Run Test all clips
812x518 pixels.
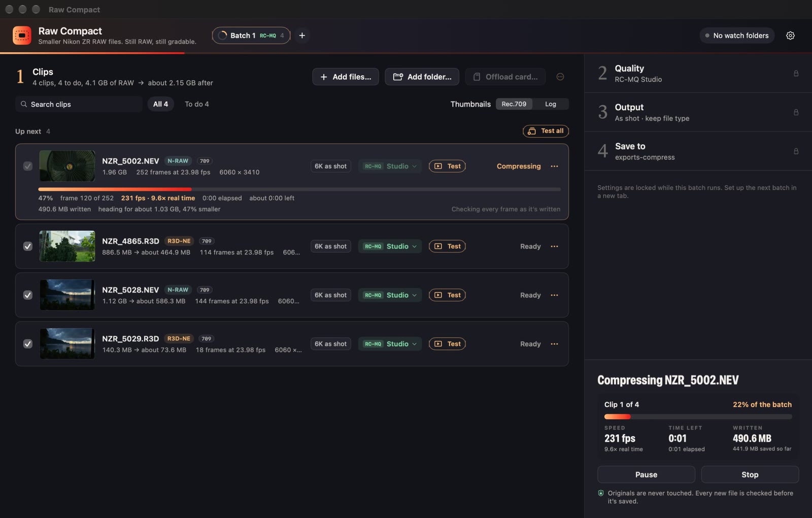[x=546, y=131]
